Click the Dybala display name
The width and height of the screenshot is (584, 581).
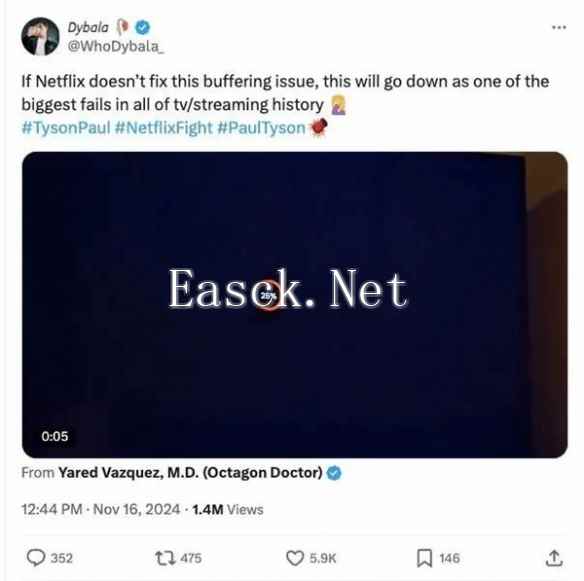(88, 27)
